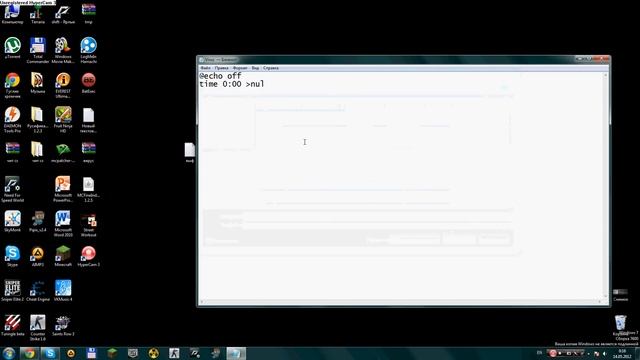Click the system tray clock
640x360 pixels.
click(x=622, y=354)
